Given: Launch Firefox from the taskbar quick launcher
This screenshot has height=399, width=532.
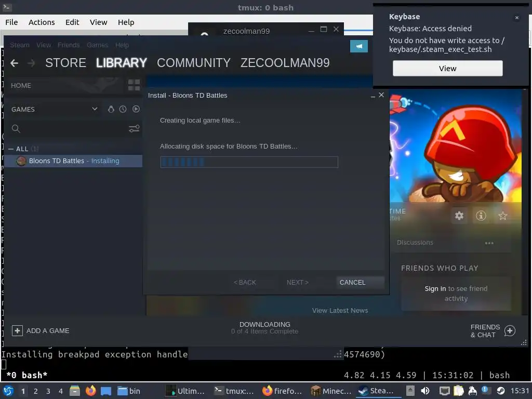Looking at the screenshot, I should coord(90,391).
